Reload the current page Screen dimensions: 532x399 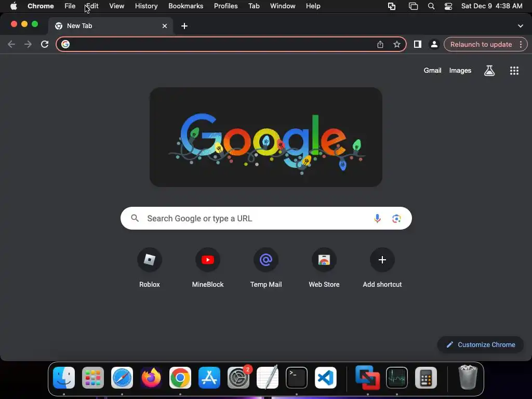pyautogui.click(x=45, y=44)
